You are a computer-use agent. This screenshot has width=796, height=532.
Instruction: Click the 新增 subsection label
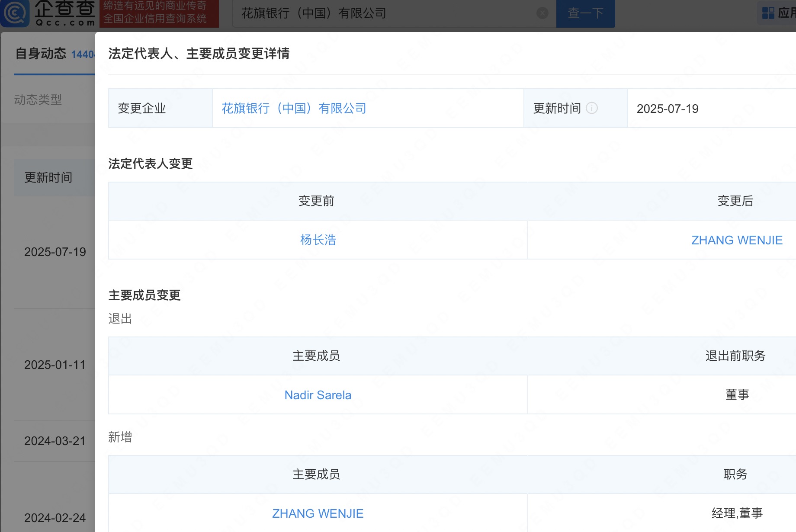pyautogui.click(x=120, y=437)
